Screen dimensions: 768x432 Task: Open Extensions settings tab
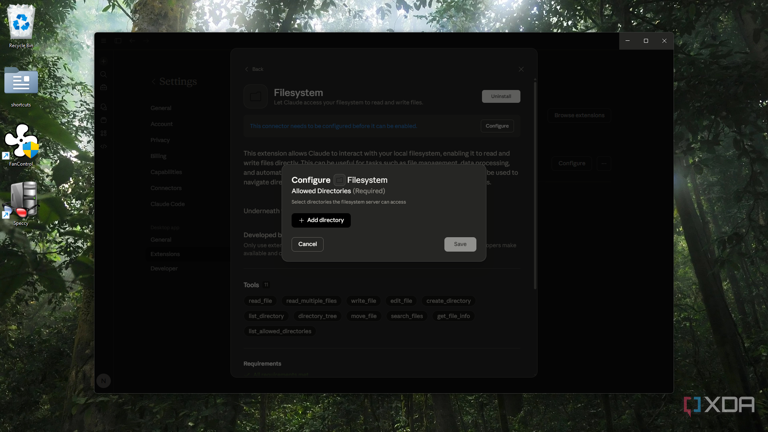(165, 254)
